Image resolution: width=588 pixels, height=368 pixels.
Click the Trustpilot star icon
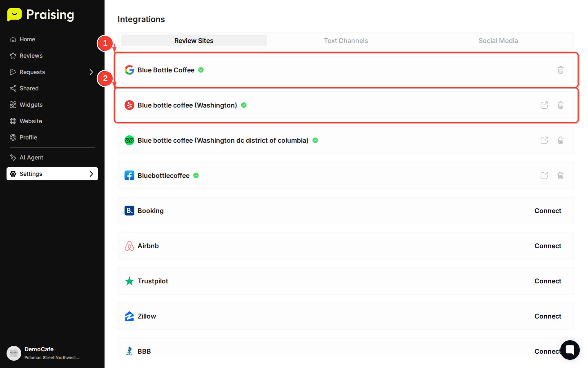pos(129,281)
